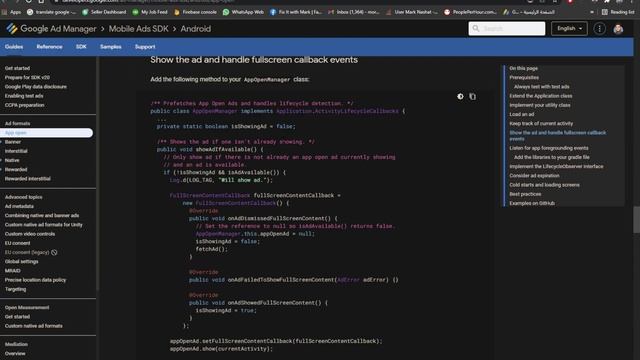The height and width of the screenshot is (360, 640).
Task: Switch to the Samples tab
Action: coord(111,47)
